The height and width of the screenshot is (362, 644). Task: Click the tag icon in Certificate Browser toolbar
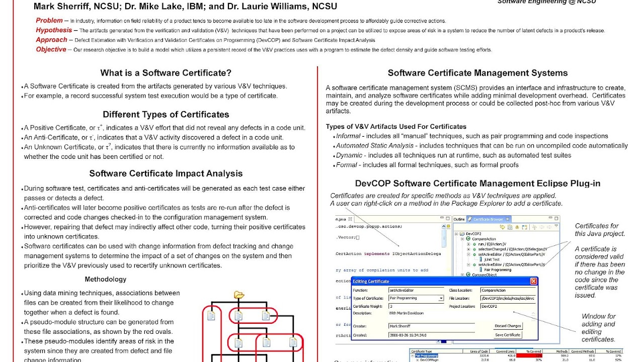503,227
